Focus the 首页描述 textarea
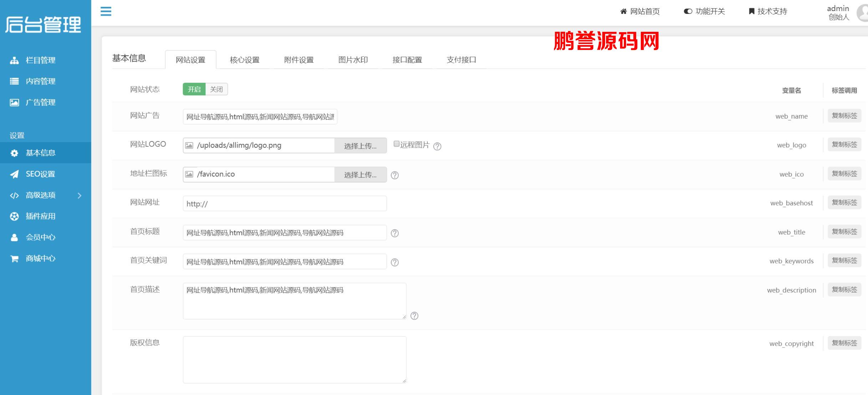 pyautogui.click(x=295, y=301)
